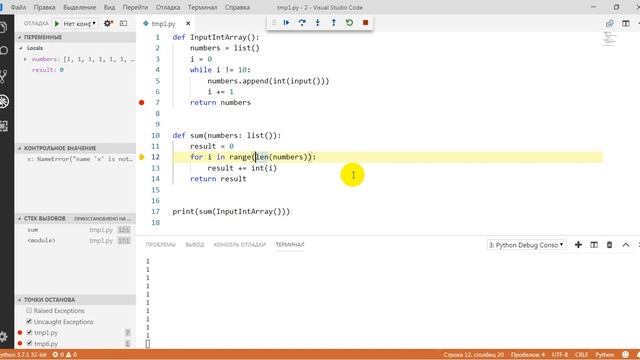
Task: Close the tmp1.py editor tab
Action: (x=188, y=24)
